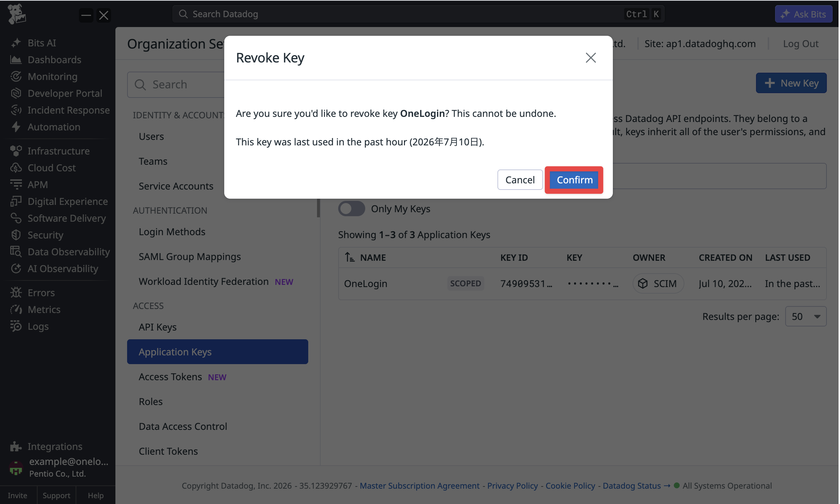Image resolution: width=840 pixels, height=504 pixels.
Task: Open the Digital Experience icon
Action: coord(16,201)
